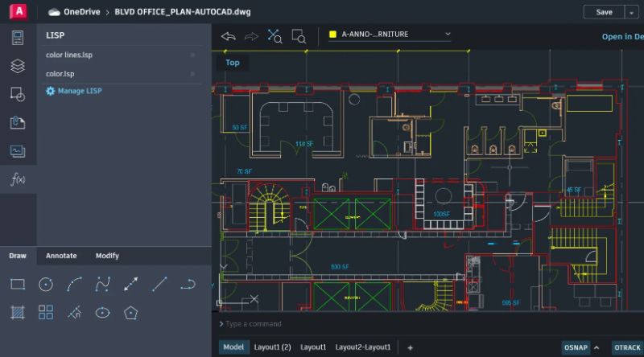Select the double-arrow Xline tool
644x357 pixels.
click(x=131, y=284)
